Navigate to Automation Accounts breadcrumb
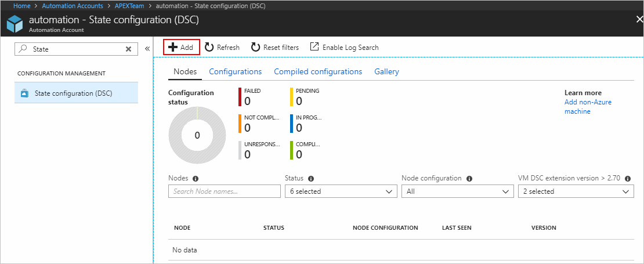Image resolution: width=644 pixels, height=264 pixels. point(73,5)
